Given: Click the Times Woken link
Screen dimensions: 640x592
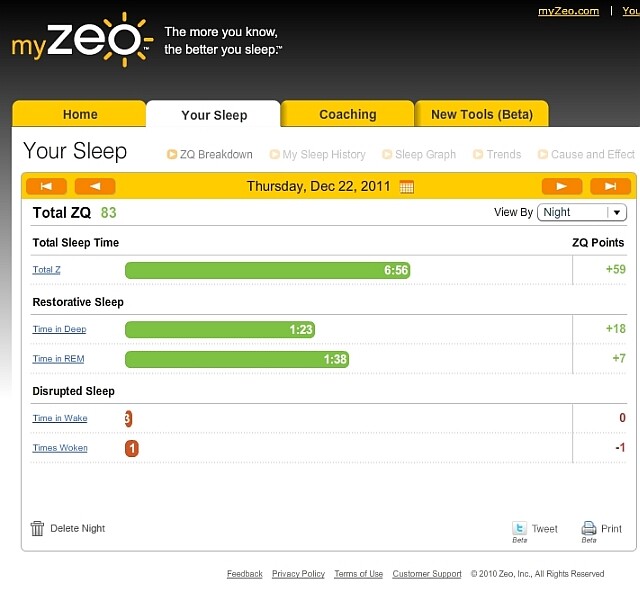Looking at the screenshot, I should tap(60, 448).
